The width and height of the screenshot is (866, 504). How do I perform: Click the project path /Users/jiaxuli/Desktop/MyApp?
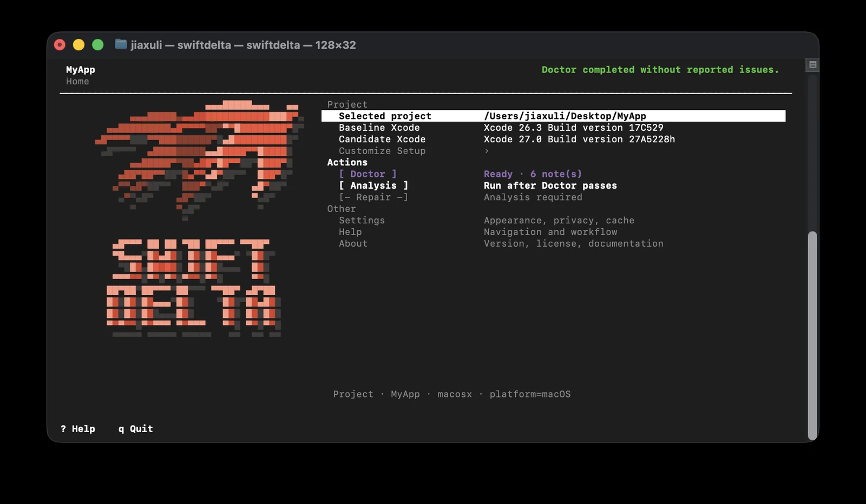point(565,116)
